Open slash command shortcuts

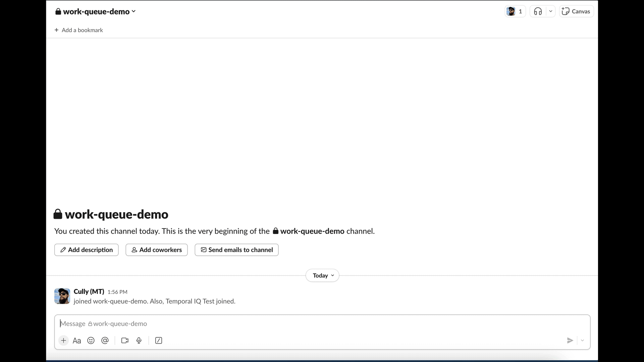(x=158, y=340)
